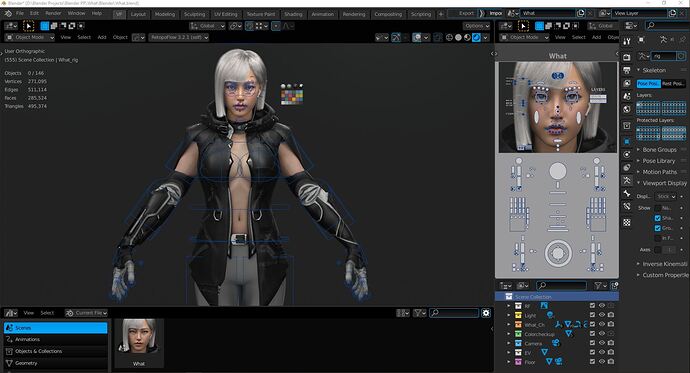The image size is (690, 373).
Task: Open the Object properties tab icon
Action: coord(627,141)
